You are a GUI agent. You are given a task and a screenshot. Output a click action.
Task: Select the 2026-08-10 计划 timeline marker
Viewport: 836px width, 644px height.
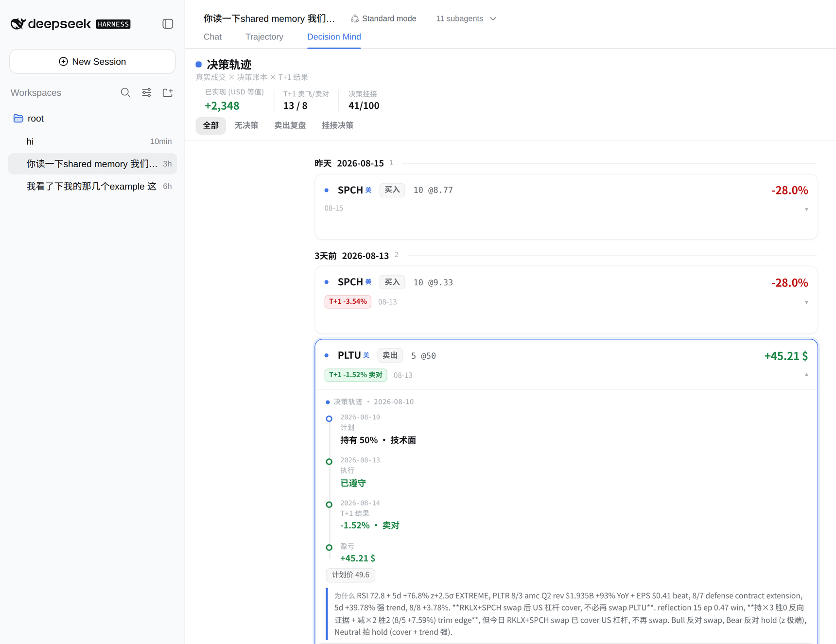pos(329,418)
